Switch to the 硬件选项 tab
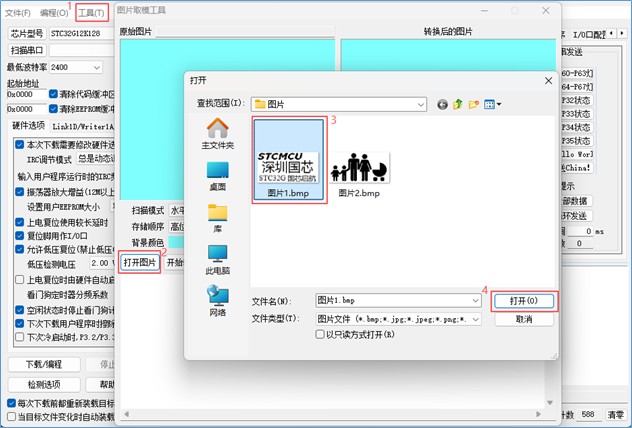This screenshot has height=428, width=632. pos(28,126)
